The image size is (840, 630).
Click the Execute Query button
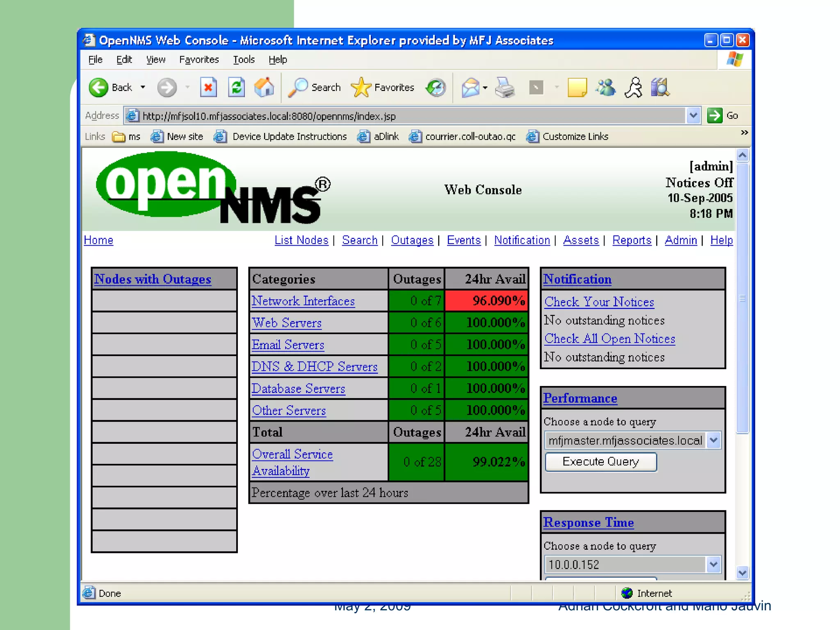(x=601, y=462)
